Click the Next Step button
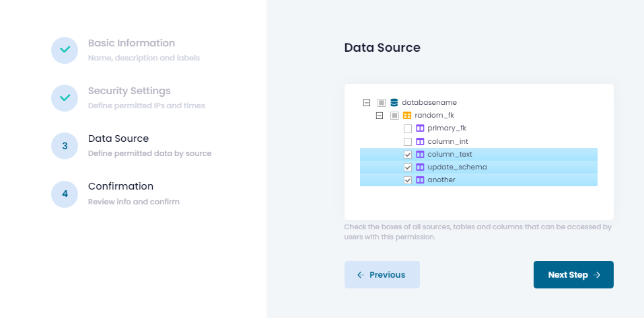 pyautogui.click(x=573, y=274)
